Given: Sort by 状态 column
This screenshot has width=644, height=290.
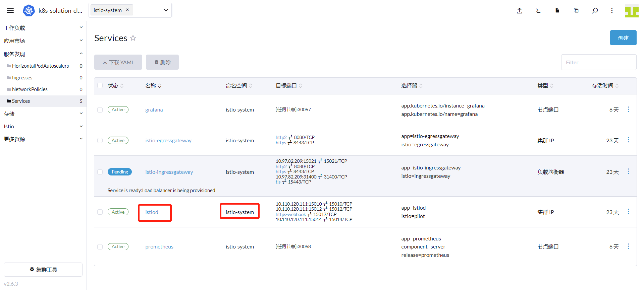Looking at the screenshot, I should 116,86.
